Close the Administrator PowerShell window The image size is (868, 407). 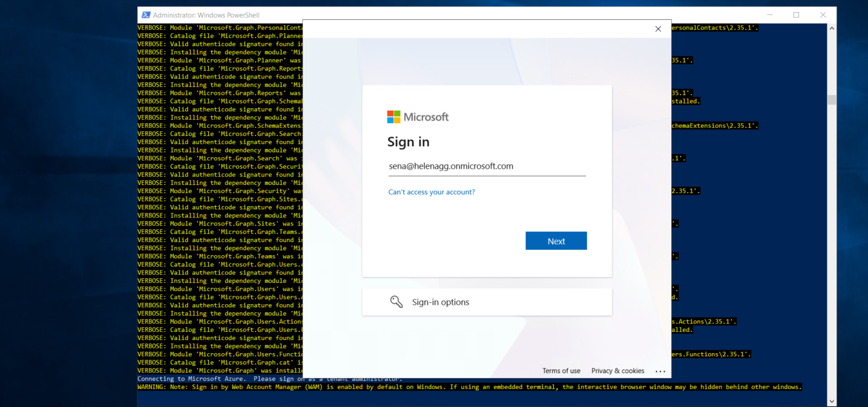[823, 15]
